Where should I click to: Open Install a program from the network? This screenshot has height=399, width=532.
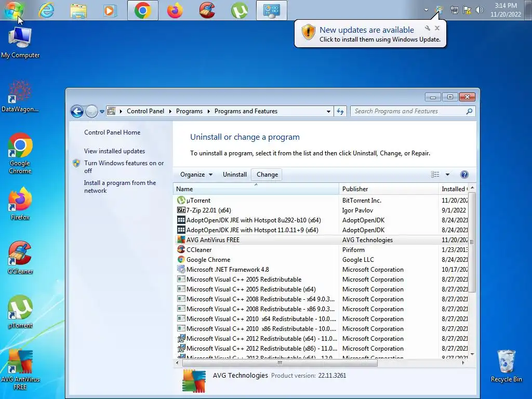coord(120,187)
